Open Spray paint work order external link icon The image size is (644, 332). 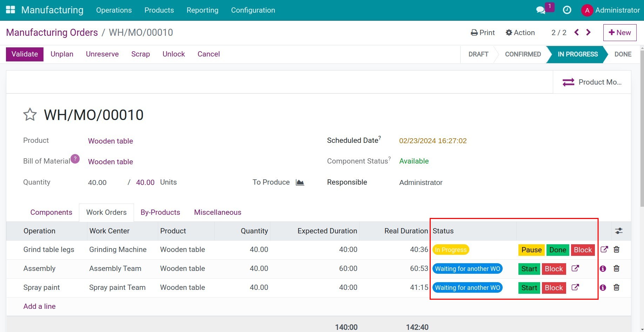(x=575, y=287)
